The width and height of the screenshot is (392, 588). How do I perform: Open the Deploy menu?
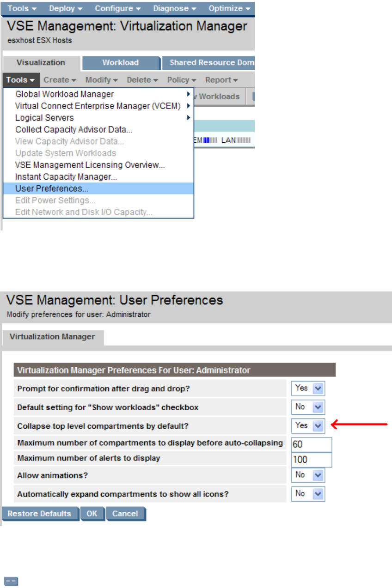click(66, 8)
